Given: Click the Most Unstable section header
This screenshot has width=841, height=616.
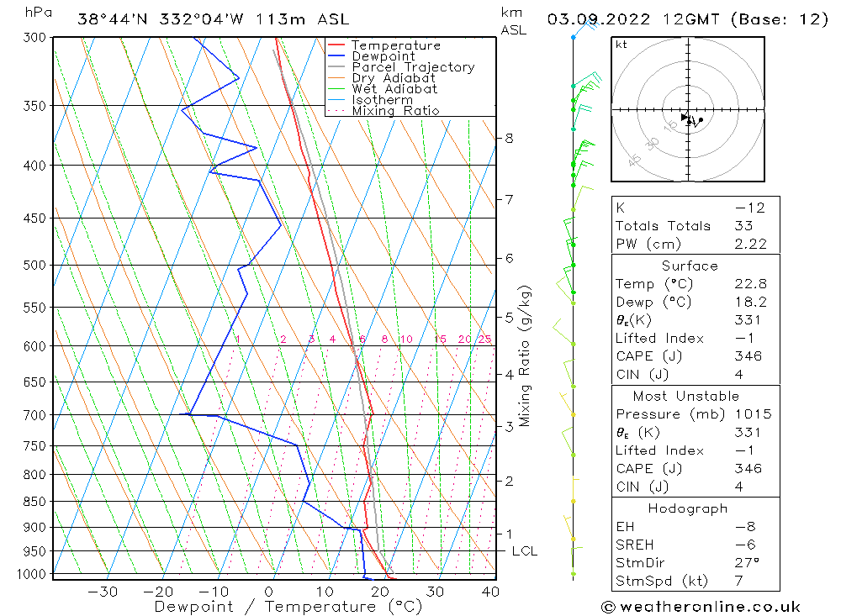Looking at the screenshot, I should click(x=686, y=396).
